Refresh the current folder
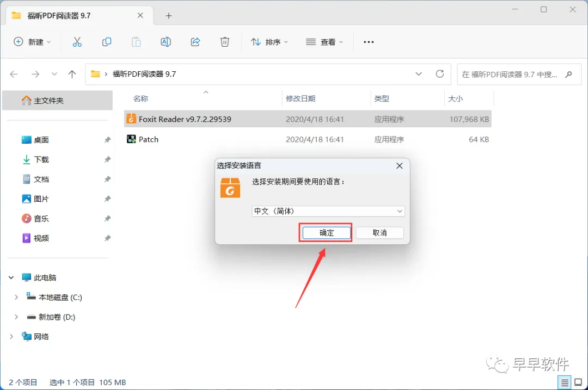 click(440, 74)
